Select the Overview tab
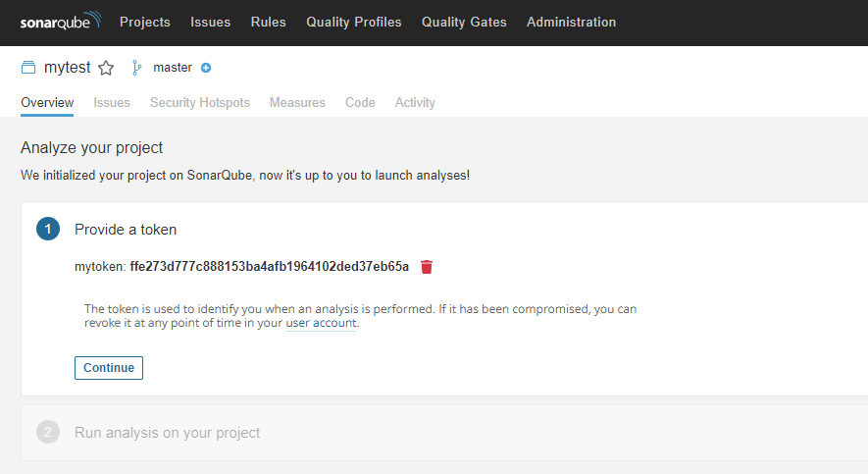Viewport: 868px width, 474px height. [x=47, y=102]
